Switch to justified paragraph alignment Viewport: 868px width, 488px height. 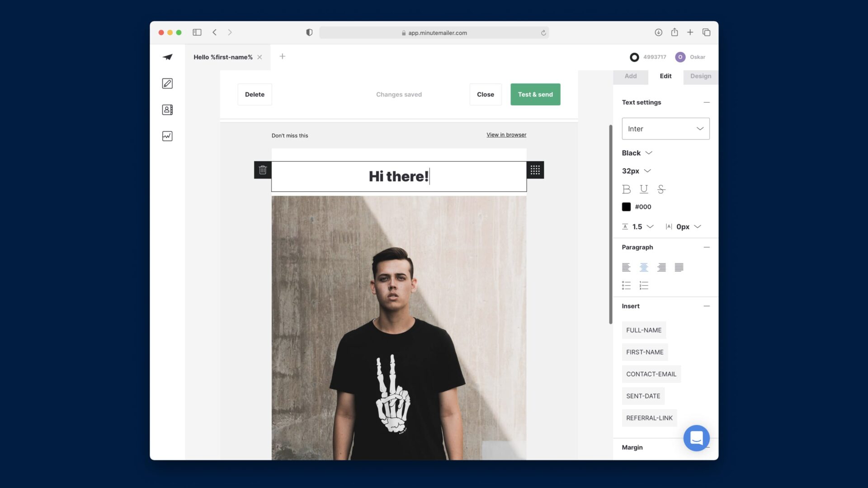click(x=679, y=267)
